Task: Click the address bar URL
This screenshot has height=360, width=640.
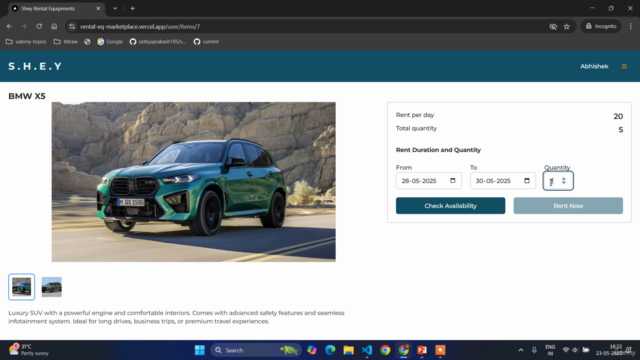Action: click(x=140, y=27)
